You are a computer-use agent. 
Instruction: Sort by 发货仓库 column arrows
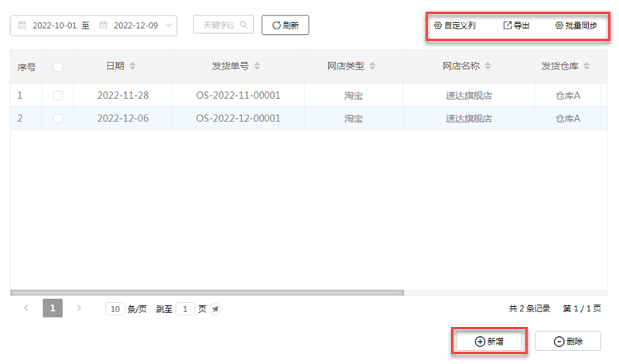point(587,66)
